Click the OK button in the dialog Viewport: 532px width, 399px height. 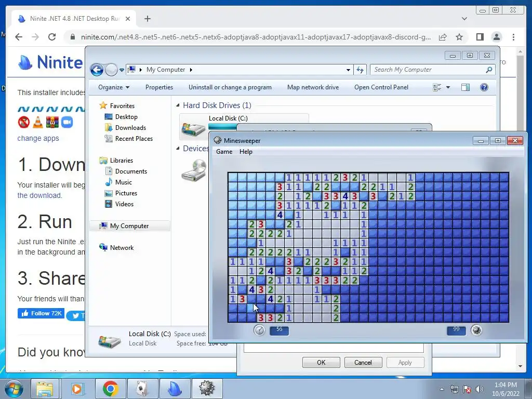321,362
